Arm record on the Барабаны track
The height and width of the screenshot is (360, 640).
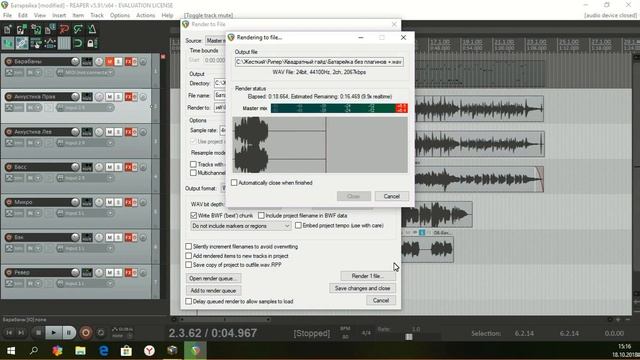click(x=9, y=62)
